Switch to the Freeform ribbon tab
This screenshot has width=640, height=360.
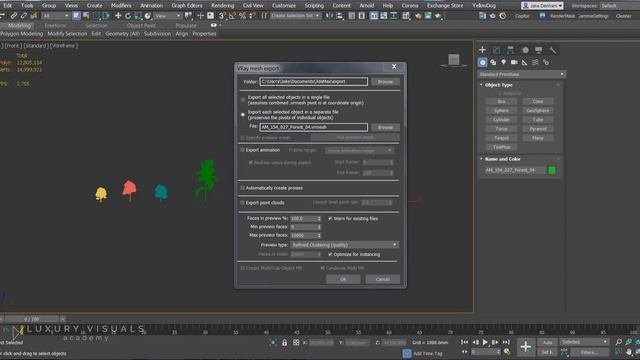(x=55, y=25)
